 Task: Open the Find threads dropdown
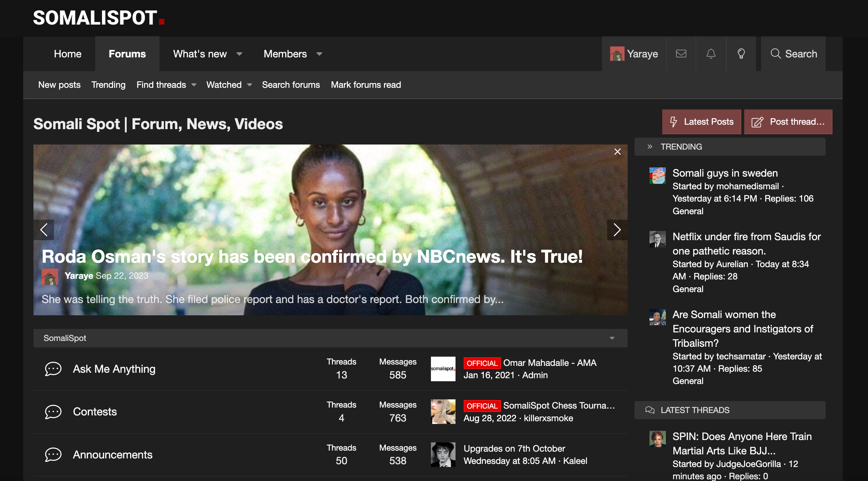pyautogui.click(x=194, y=85)
